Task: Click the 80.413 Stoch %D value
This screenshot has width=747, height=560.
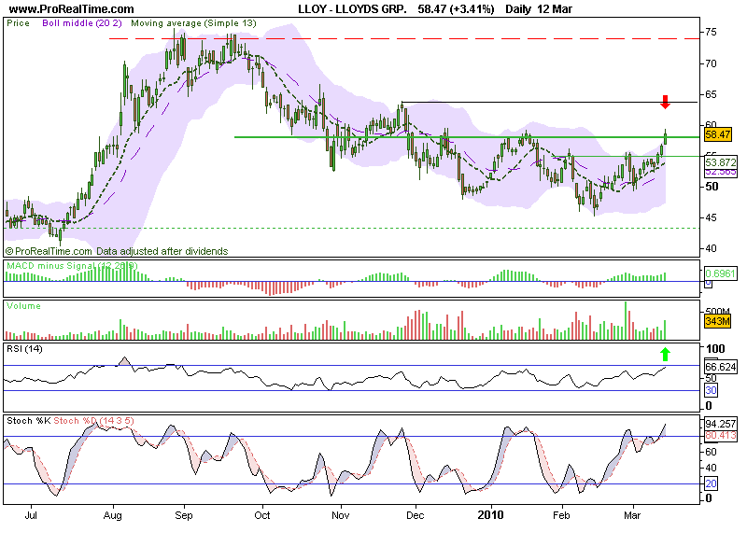Action: [720, 435]
